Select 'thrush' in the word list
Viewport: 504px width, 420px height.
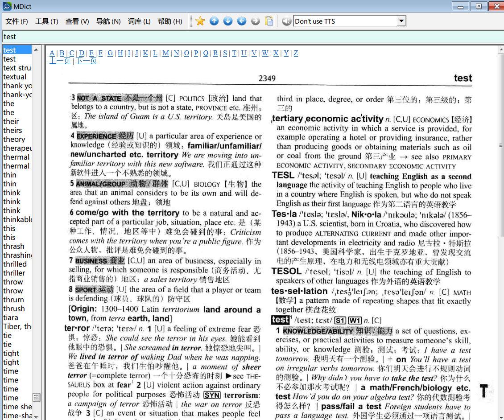point(17,309)
